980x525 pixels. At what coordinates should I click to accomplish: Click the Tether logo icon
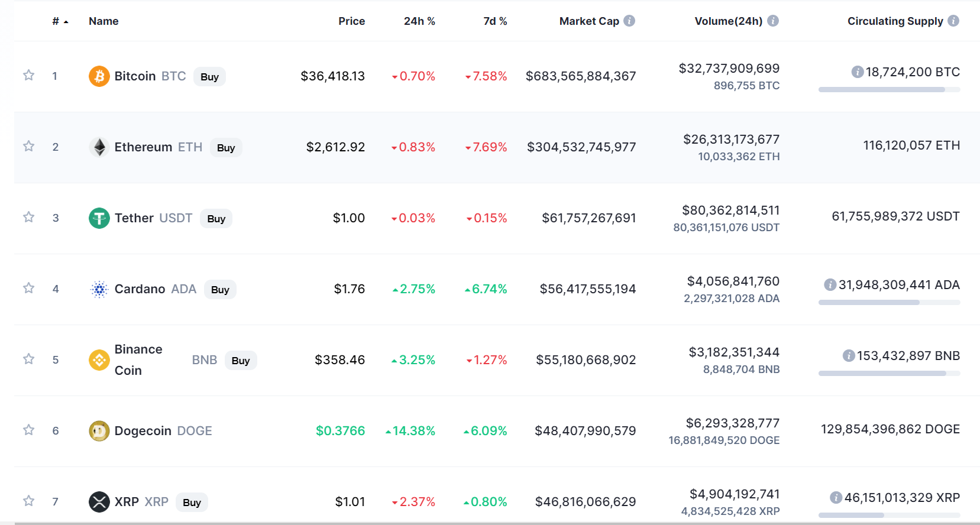99,218
